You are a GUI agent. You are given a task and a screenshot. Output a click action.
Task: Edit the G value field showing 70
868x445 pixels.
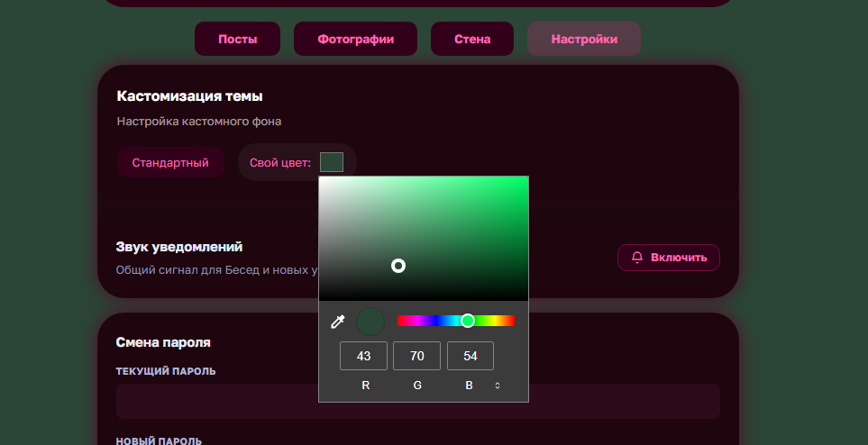coord(416,356)
